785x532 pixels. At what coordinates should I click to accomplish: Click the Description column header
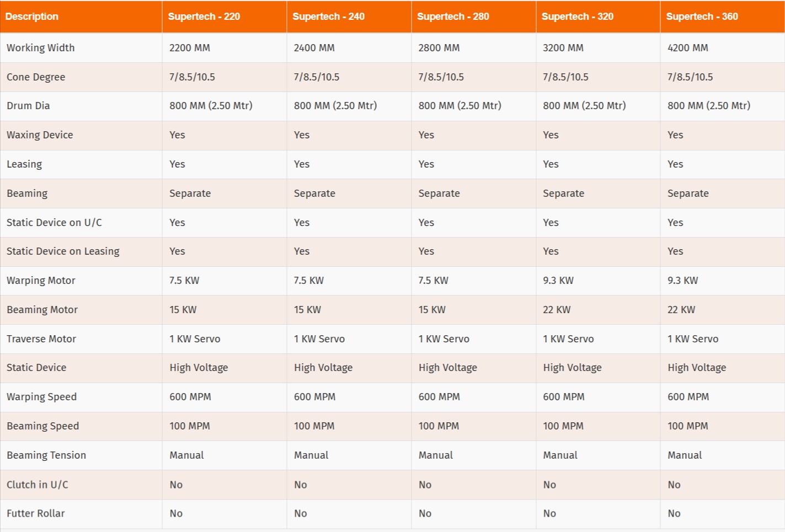click(32, 17)
